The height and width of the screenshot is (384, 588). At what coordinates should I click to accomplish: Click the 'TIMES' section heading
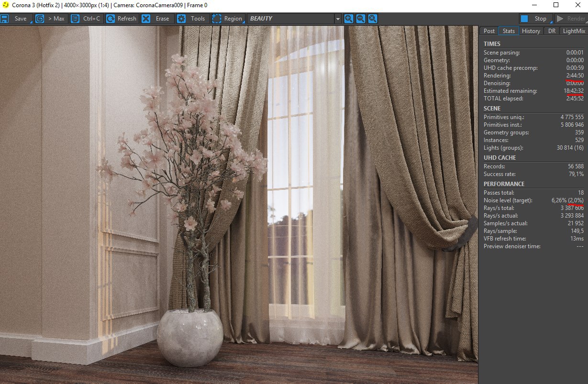pyautogui.click(x=492, y=44)
